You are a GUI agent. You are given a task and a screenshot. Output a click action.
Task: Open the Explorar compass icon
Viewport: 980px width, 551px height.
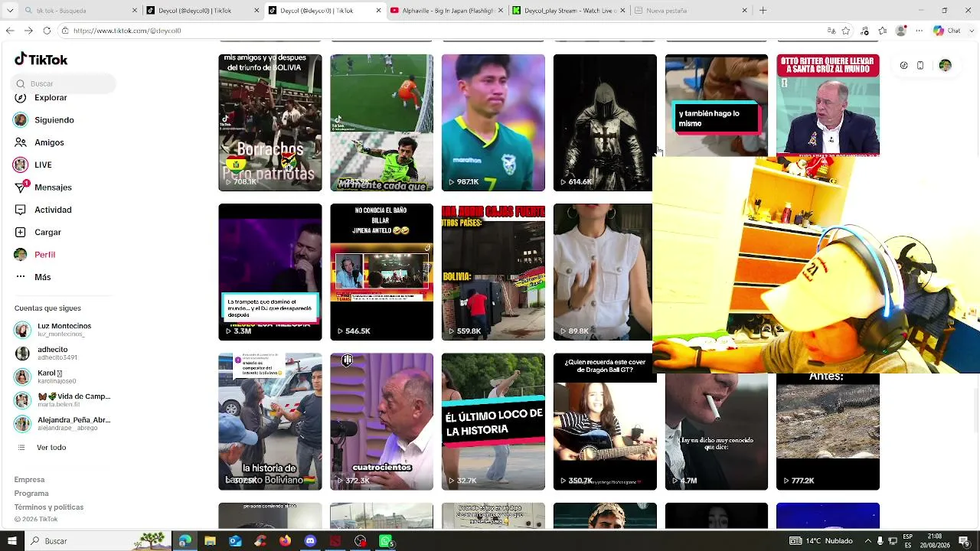tap(21, 98)
